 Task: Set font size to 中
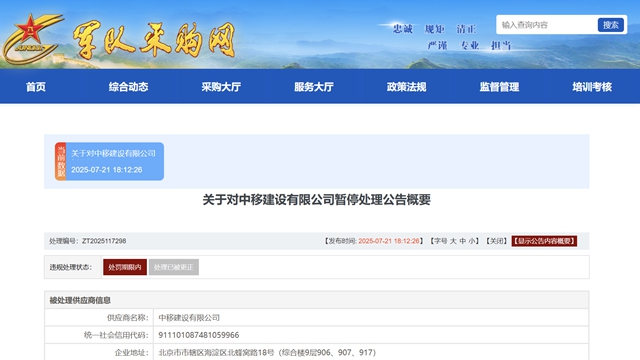tap(462, 241)
